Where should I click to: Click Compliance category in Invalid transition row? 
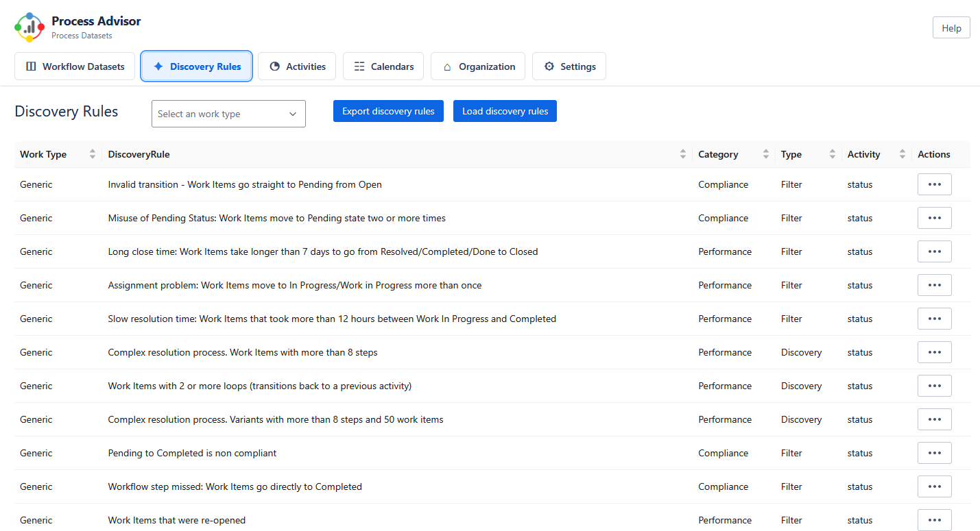[x=723, y=184]
